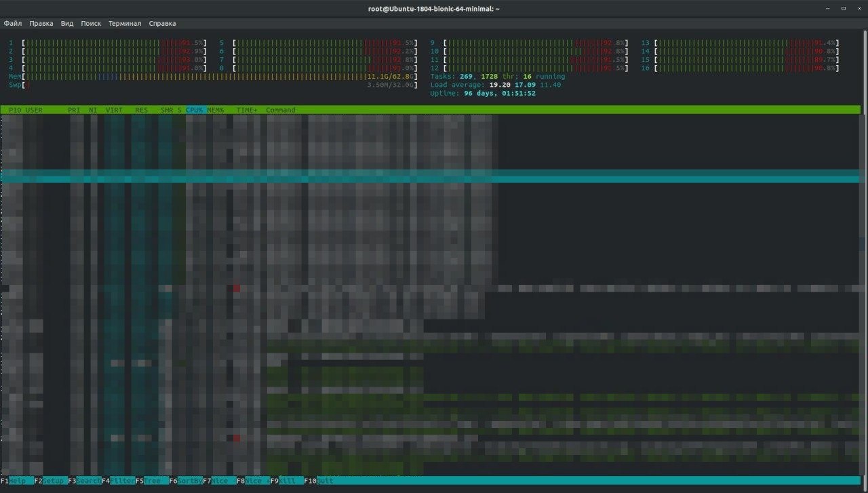Image resolution: width=868 pixels, height=493 pixels.
Task: Open the Правка menu
Action: click(41, 23)
